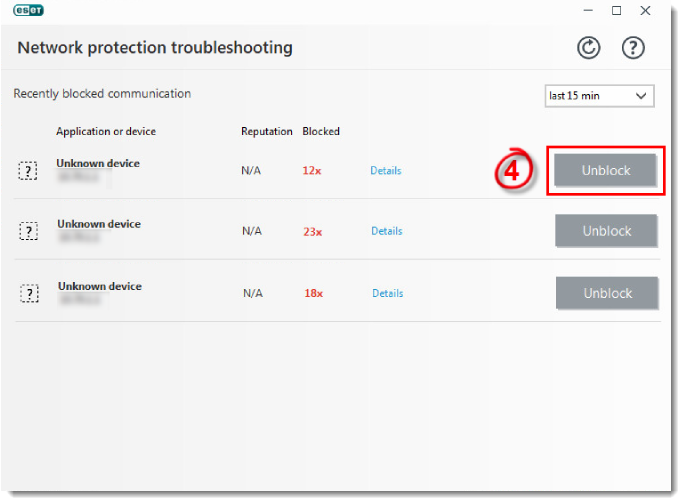Maximize the ESET window

point(616,10)
